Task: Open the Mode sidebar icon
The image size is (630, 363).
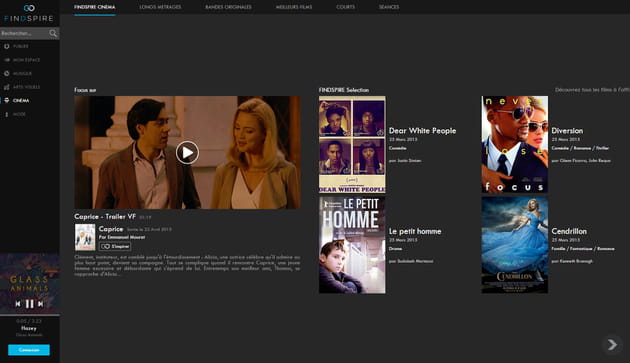Action: tap(6, 114)
